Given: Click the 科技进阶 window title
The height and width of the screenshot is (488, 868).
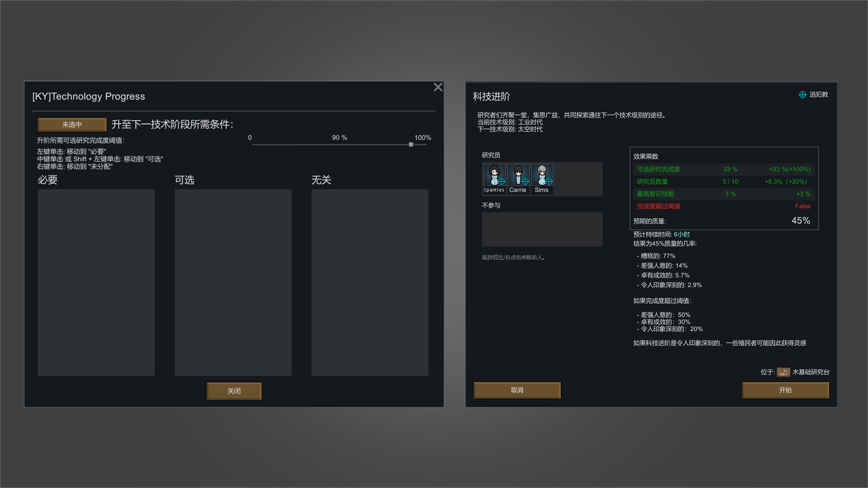Looking at the screenshot, I should pyautogui.click(x=491, y=96).
